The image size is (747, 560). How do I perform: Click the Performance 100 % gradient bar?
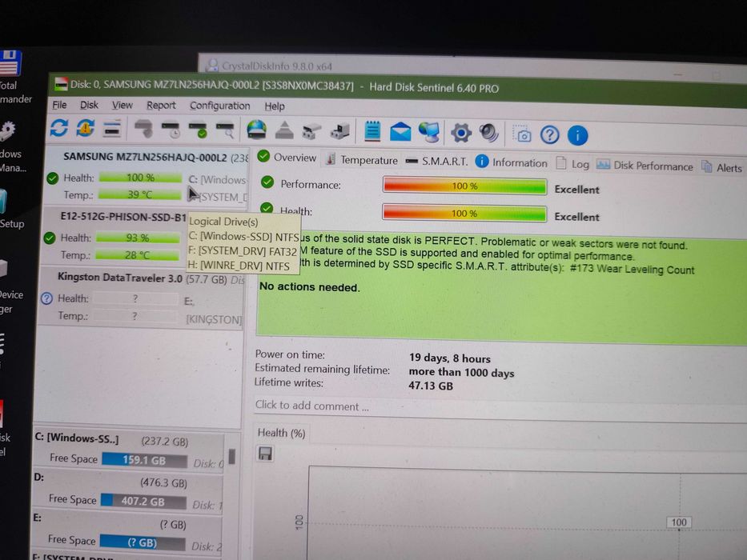pyautogui.click(x=464, y=186)
